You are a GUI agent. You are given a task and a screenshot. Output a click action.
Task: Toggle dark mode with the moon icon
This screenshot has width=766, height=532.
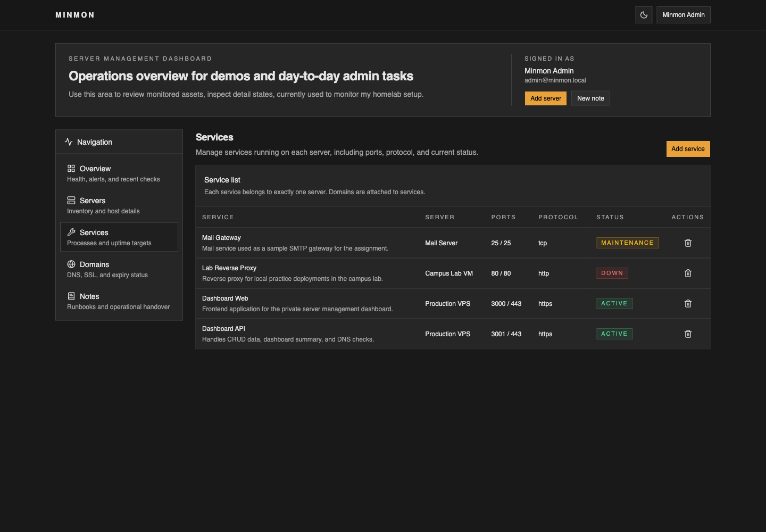644,15
